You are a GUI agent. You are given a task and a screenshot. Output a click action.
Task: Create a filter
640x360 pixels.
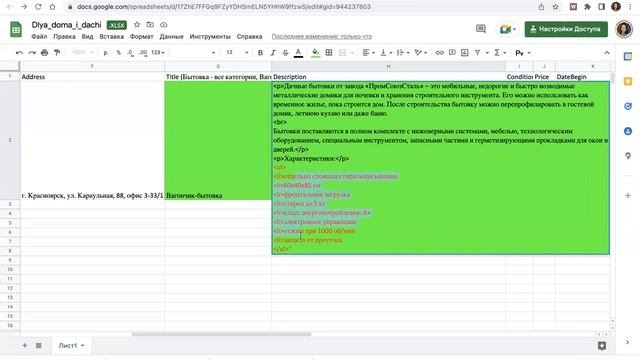(x=477, y=53)
